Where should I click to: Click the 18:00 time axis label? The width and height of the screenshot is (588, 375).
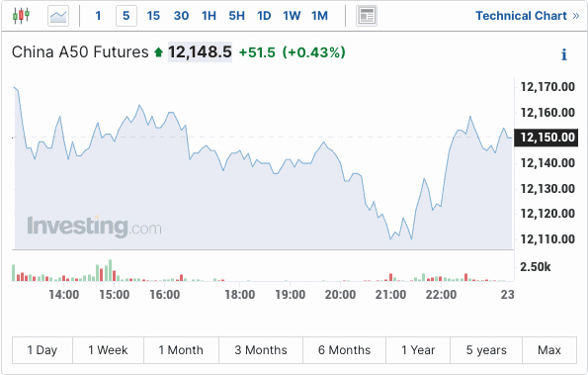tap(240, 294)
